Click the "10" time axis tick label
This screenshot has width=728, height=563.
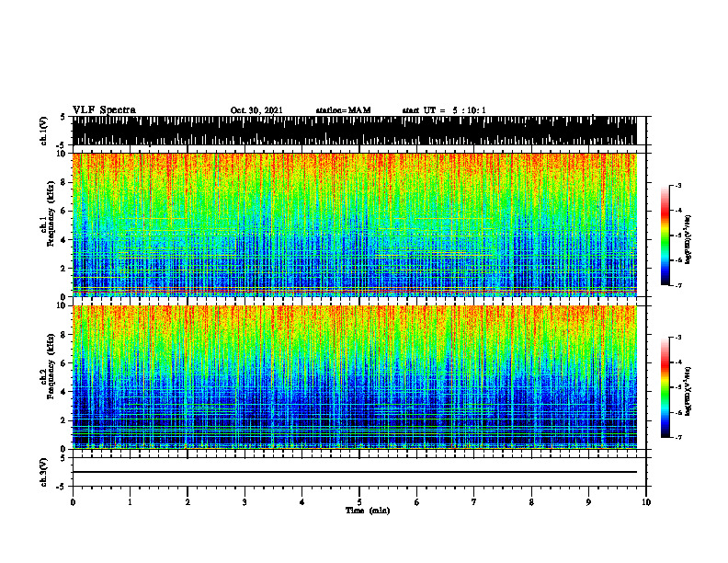[646, 502]
